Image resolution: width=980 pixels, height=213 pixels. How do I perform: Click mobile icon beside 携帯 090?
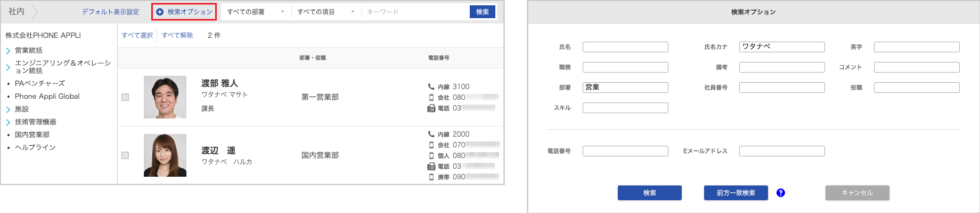click(431, 177)
